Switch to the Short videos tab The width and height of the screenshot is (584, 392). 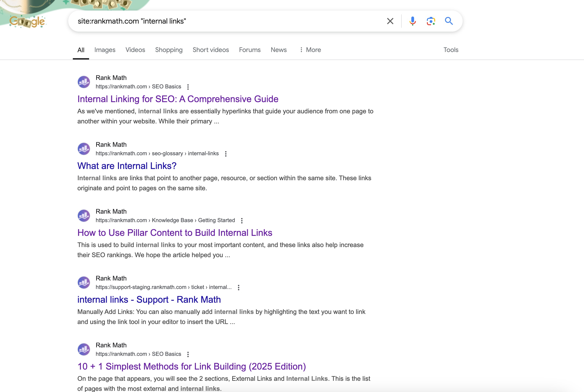tap(211, 50)
